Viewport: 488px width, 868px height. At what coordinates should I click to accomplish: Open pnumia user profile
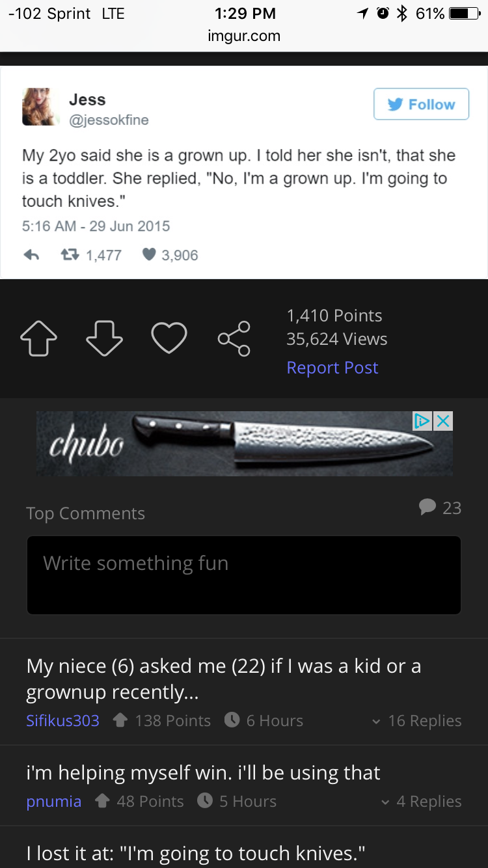pyautogui.click(x=53, y=802)
